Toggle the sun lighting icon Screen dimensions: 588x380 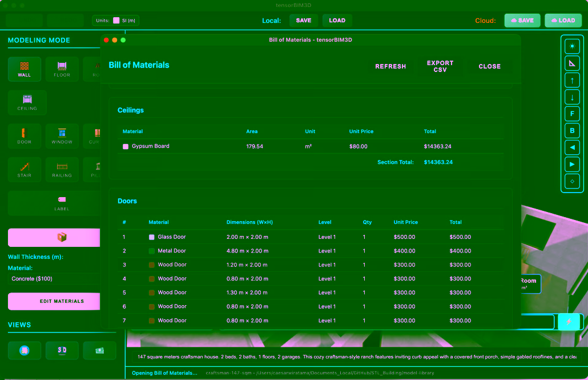[572, 46]
